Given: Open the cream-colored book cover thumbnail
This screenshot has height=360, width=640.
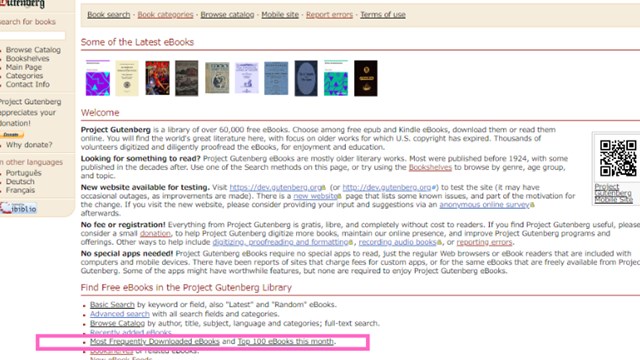Looking at the screenshot, I should tap(127, 78).
